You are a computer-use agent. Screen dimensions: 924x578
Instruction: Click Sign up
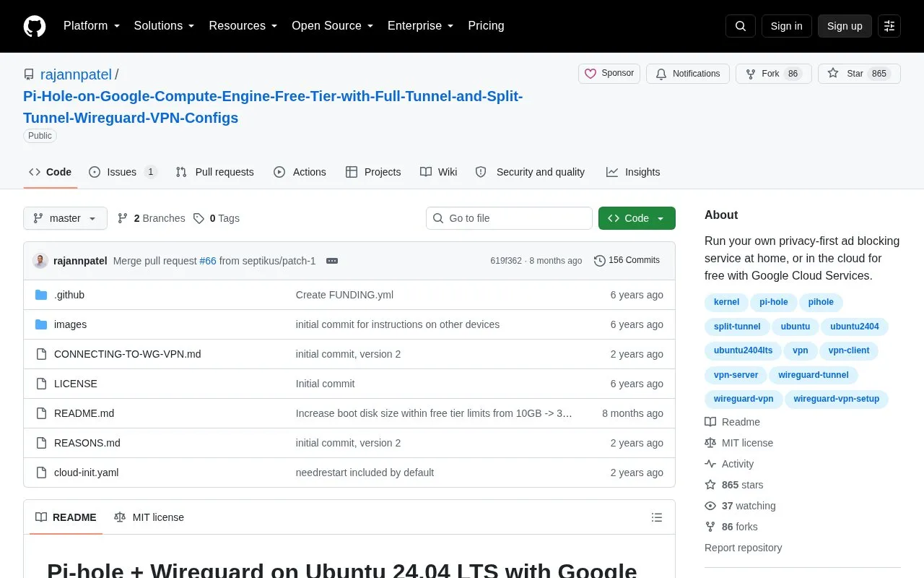(845, 26)
